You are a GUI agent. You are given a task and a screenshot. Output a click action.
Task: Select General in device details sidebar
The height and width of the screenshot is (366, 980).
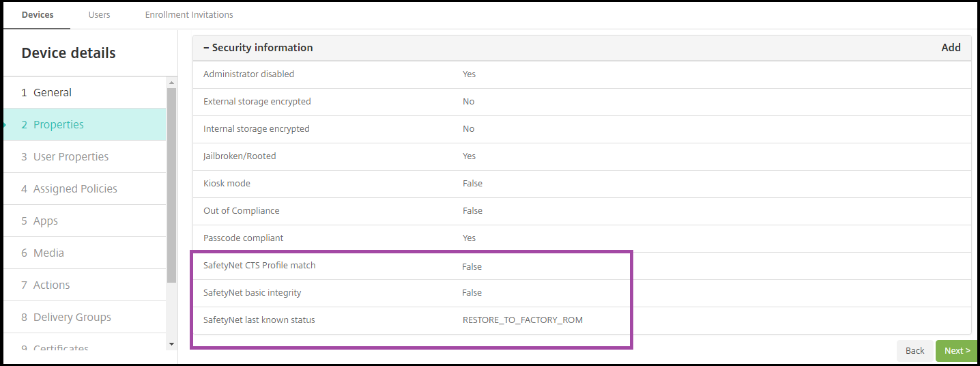[x=53, y=93]
